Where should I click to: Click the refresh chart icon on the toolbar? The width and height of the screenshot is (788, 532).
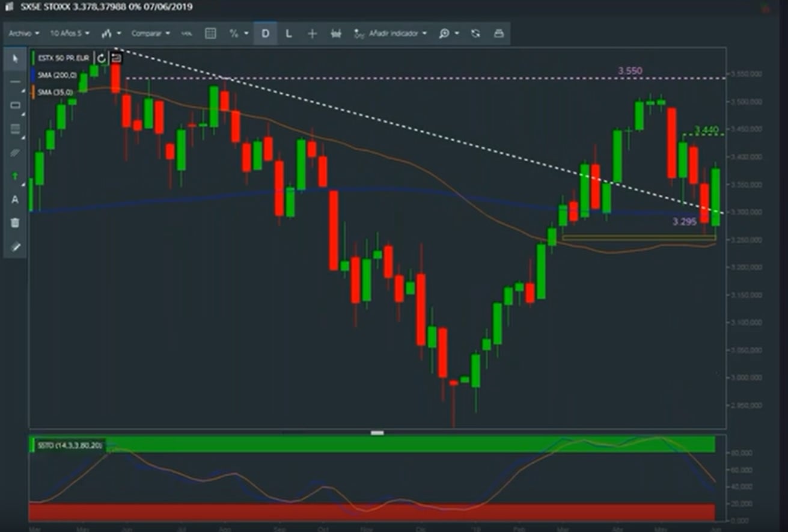[475, 34]
